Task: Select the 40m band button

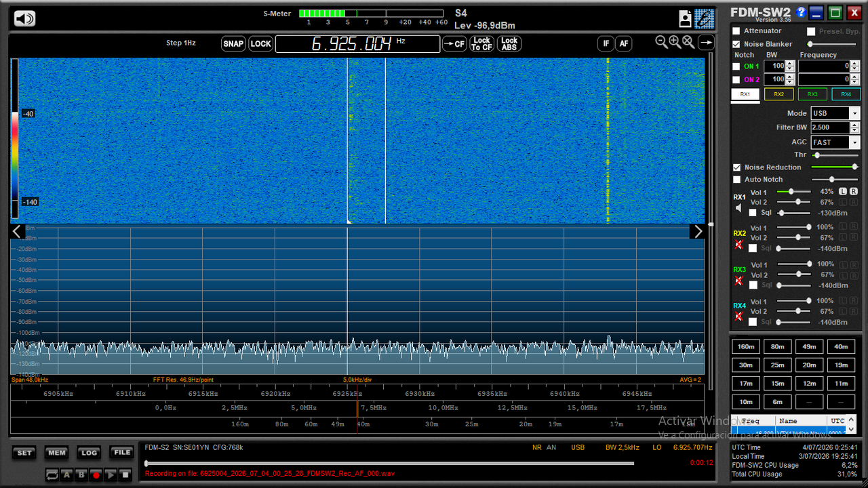Action: 841,346
